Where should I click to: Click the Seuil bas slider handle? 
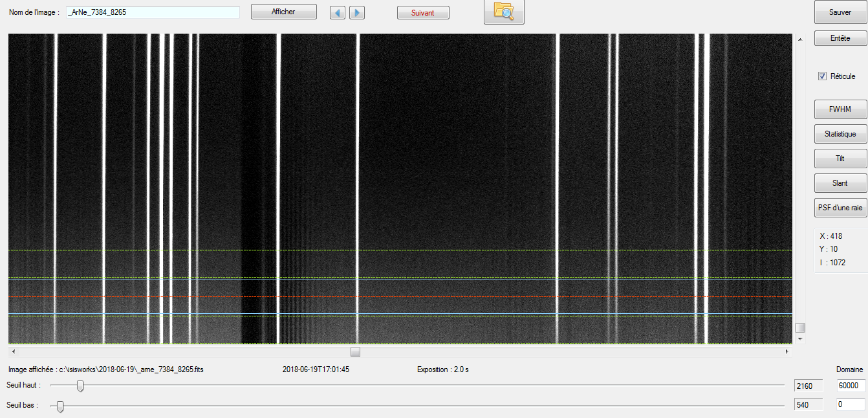60,406
